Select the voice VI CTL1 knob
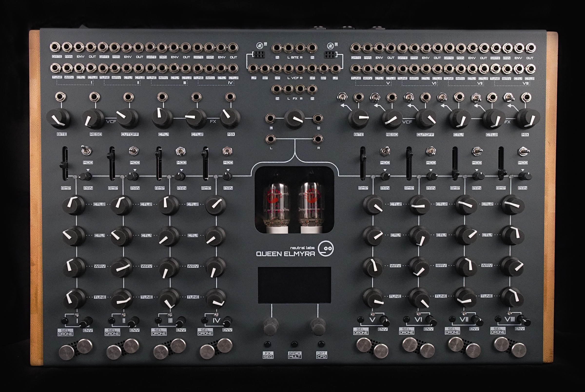585x392 pixels. click(419, 236)
